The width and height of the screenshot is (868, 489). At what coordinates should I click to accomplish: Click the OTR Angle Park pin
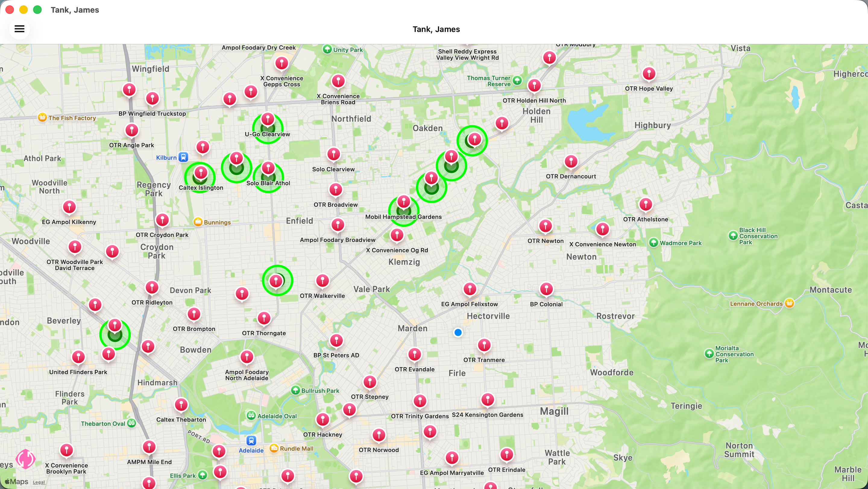point(132,130)
